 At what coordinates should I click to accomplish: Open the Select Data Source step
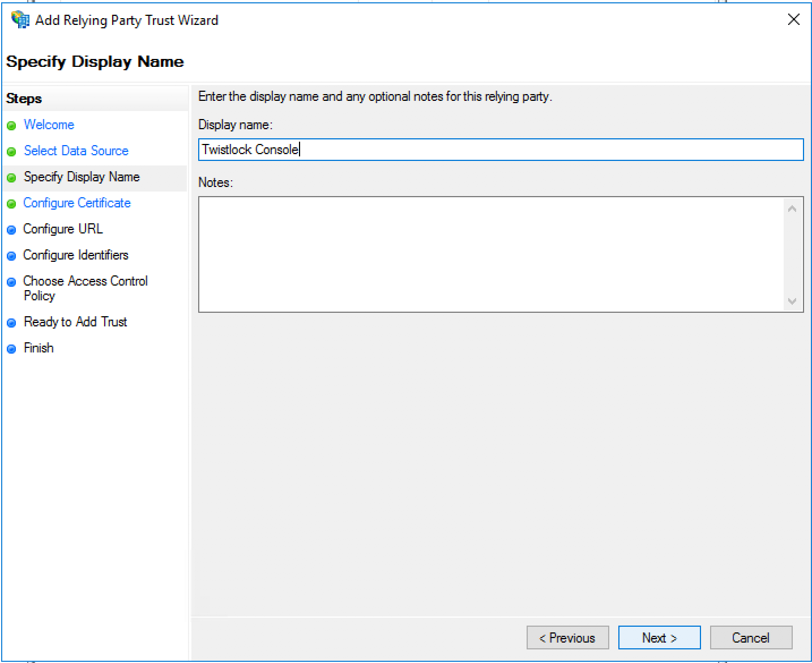coord(76,151)
